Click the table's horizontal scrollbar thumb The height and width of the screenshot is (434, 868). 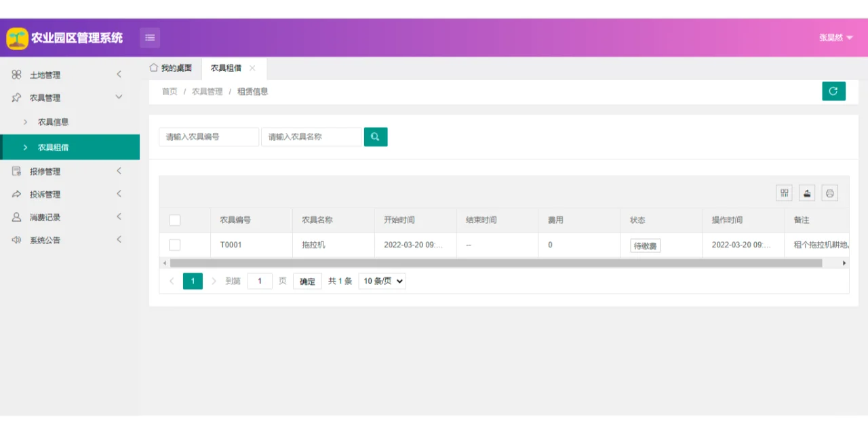[496, 263]
